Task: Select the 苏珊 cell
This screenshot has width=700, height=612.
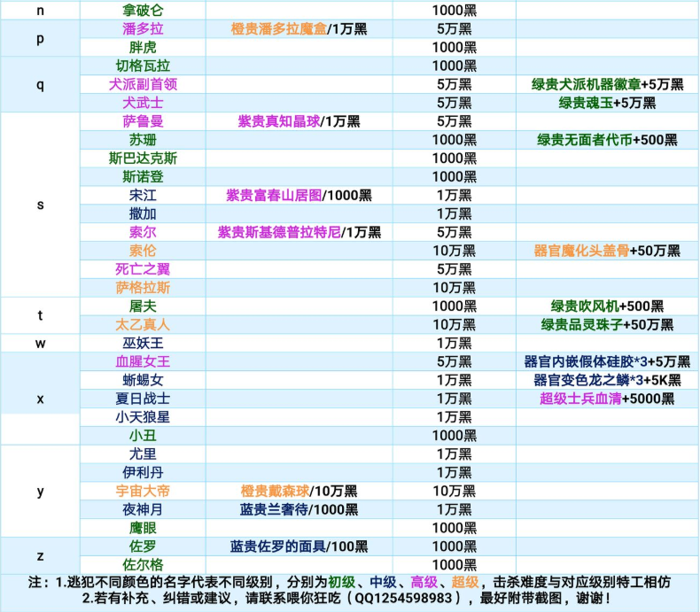Action: 143,140
